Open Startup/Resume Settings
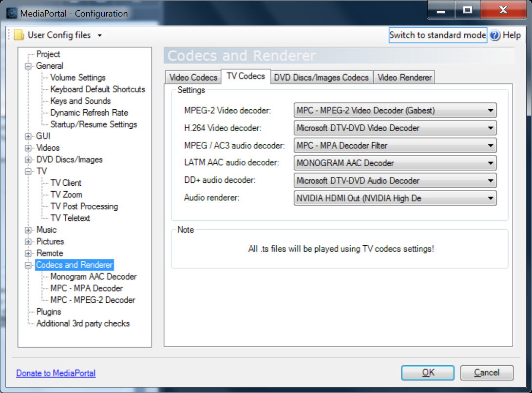The image size is (532, 393). click(94, 124)
